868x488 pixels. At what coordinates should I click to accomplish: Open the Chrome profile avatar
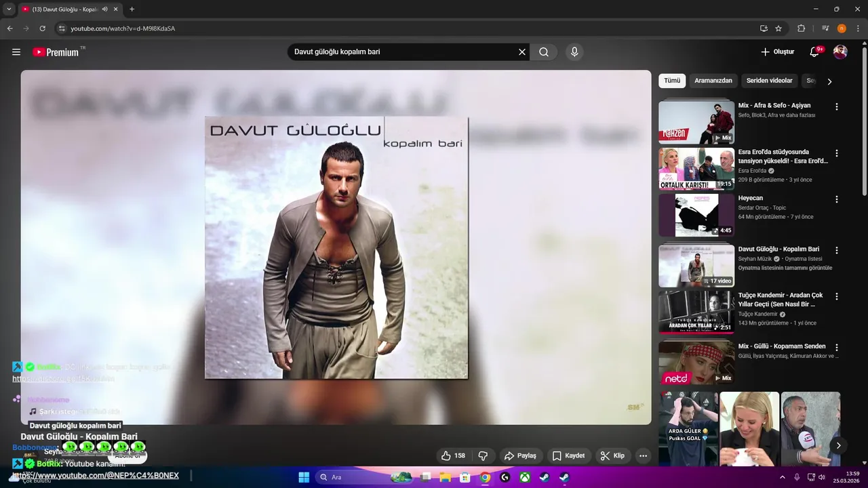[842, 28]
